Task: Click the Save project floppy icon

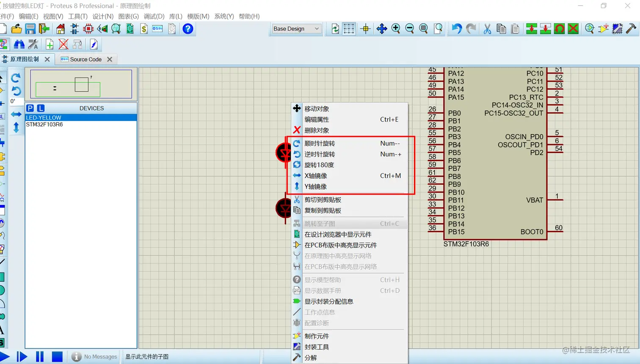Action: (30, 29)
